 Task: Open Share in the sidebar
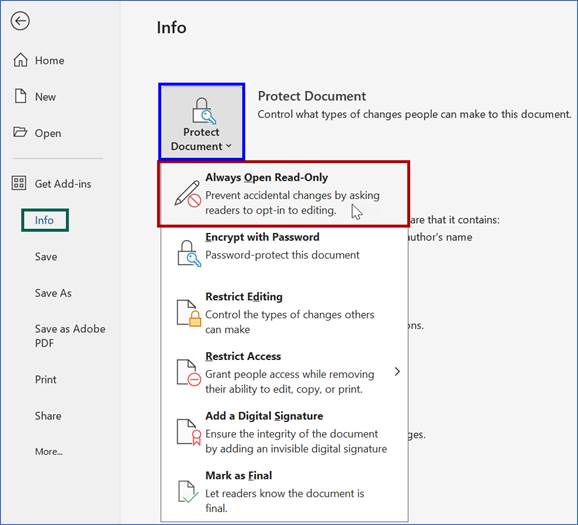(48, 416)
